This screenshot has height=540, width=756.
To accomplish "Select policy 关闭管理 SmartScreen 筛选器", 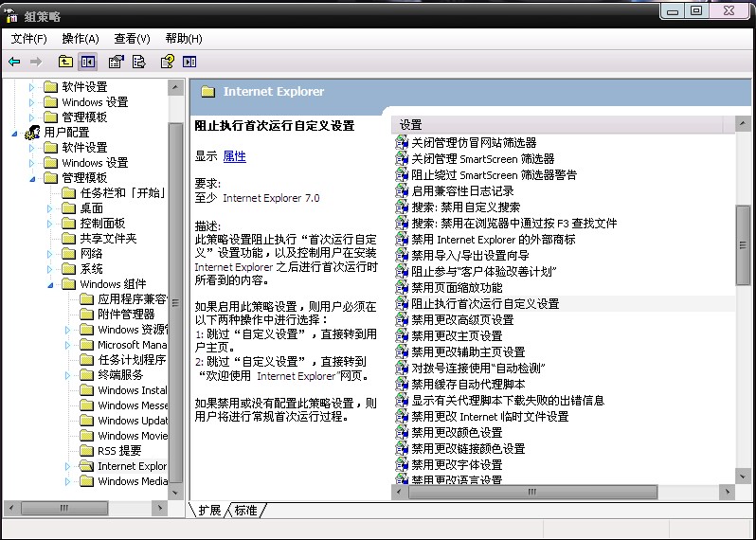I will coord(482,158).
